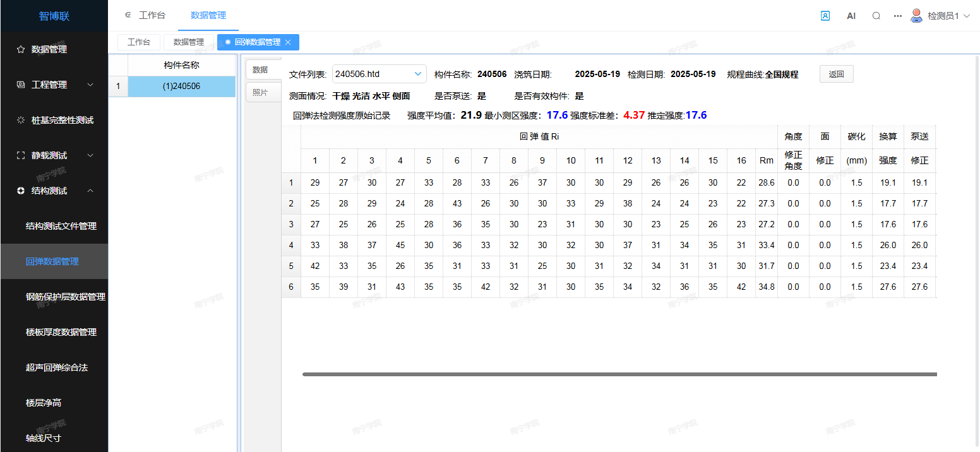
Task: Collapse sidebar using the menu fold icon
Action: pyautogui.click(x=128, y=15)
